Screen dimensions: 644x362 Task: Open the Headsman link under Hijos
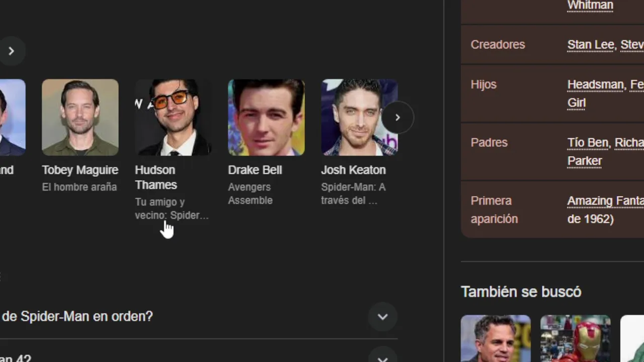pyautogui.click(x=595, y=84)
